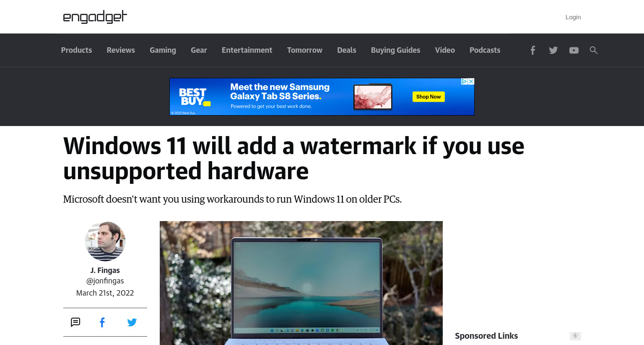Close the Best Buy ad with X icon
644x345 pixels.
[x=471, y=82]
